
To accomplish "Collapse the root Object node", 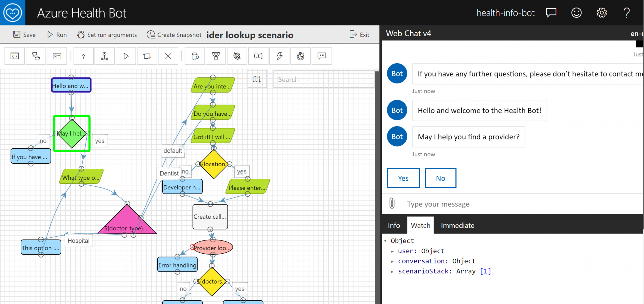I will [x=386, y=241].
